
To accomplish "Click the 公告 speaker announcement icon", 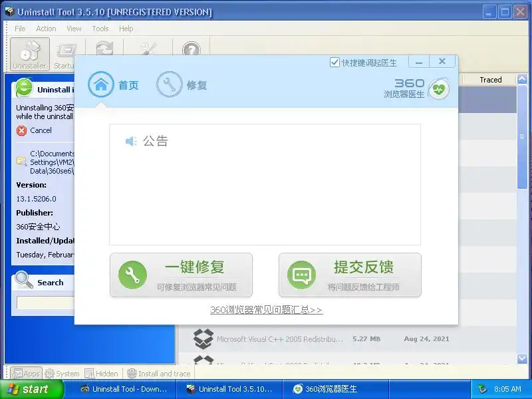I will click(131, 141).
